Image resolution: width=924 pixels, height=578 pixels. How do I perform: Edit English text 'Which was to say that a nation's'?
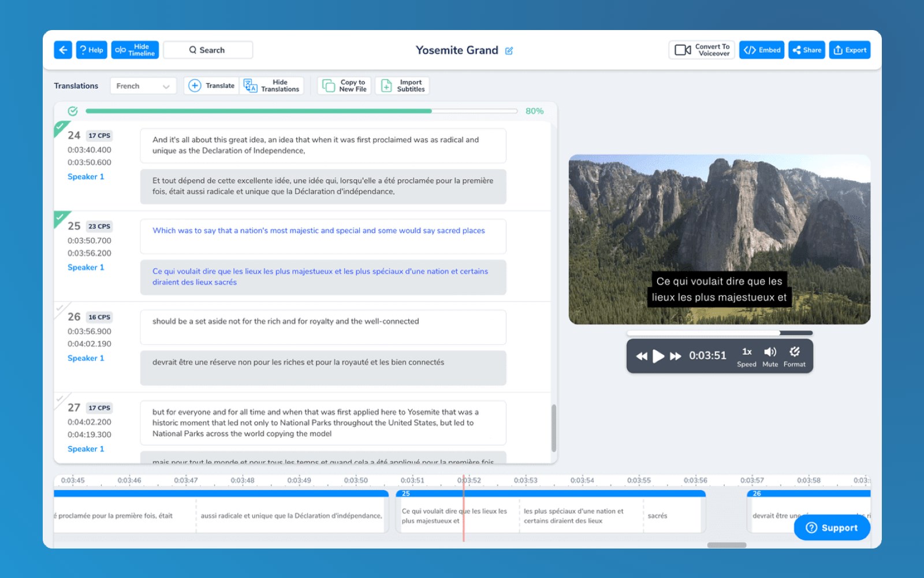click(x=323, y=236)
